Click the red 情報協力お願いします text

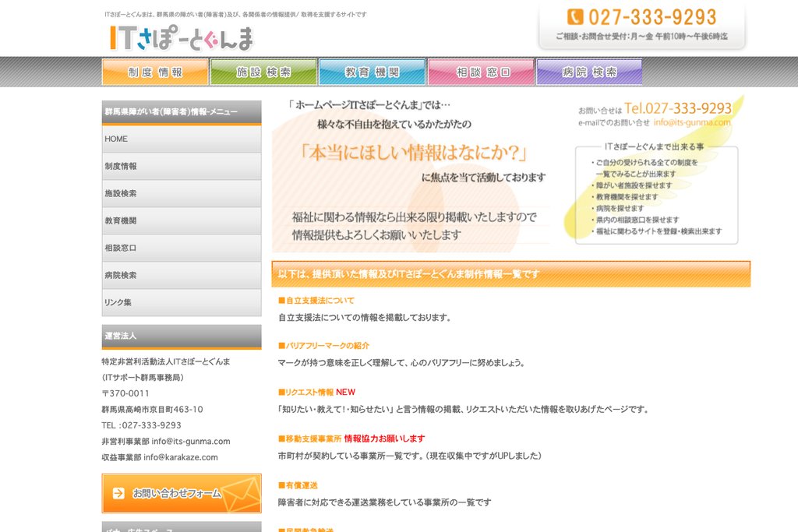(x=385, y=439)
